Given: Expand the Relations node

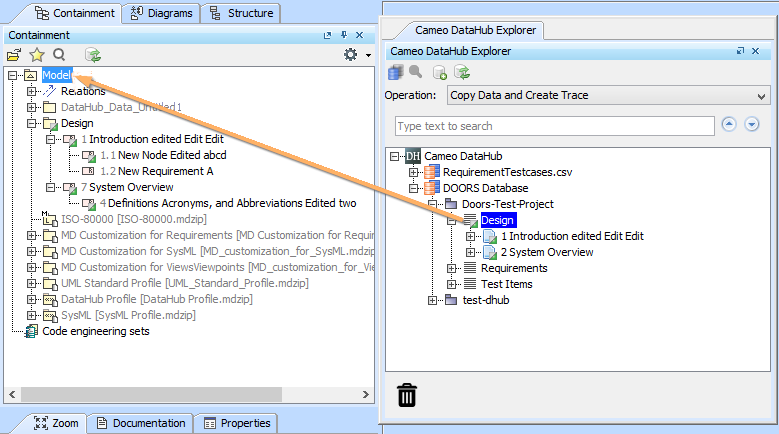Looking at the screenshot, I should click(x=31, y=91).
